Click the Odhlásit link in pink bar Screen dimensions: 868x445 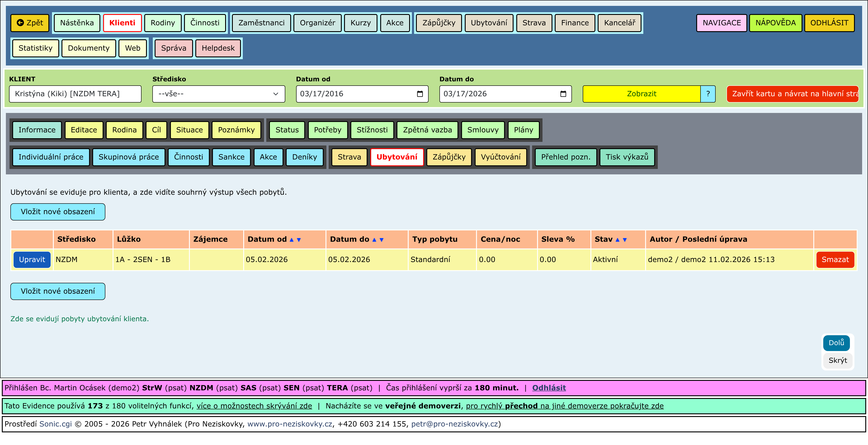[549, 388]
